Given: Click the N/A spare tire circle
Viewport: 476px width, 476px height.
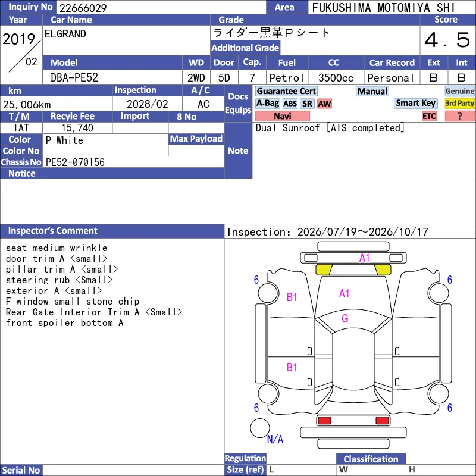Looking at the screenshot, I should 260,428.
